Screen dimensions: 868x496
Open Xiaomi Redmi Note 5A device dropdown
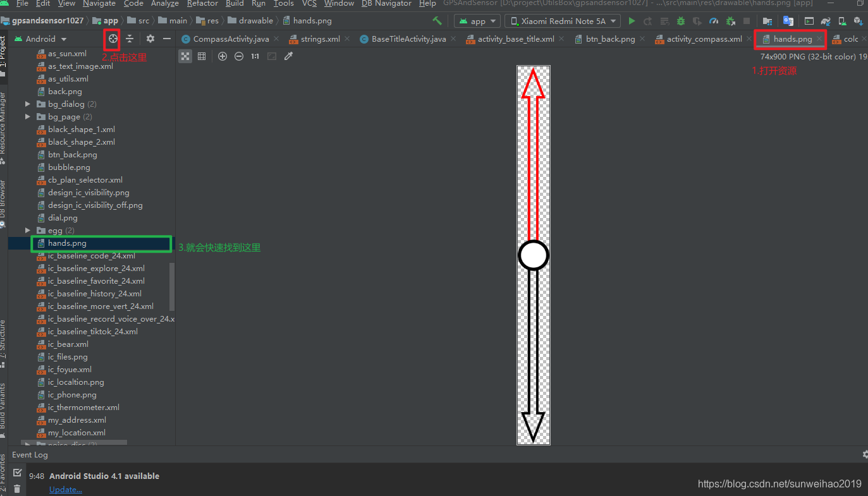[563, 21]
